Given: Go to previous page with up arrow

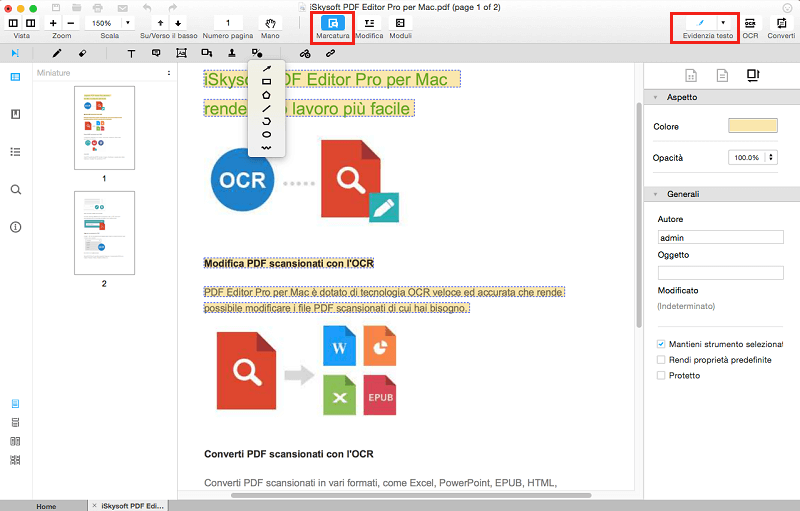Looking at the screenshot, I should pyautogui.click(x=160, y=23).
